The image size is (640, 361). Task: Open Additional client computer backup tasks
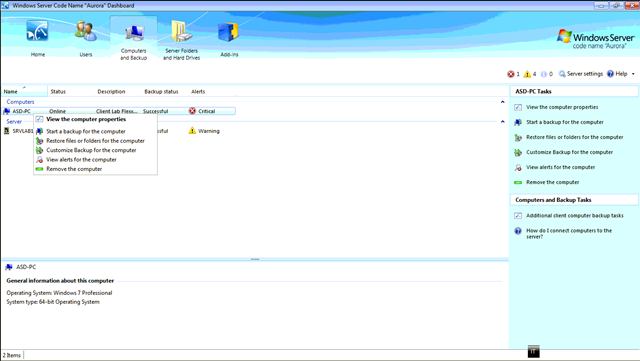click(x=575, y=216)
